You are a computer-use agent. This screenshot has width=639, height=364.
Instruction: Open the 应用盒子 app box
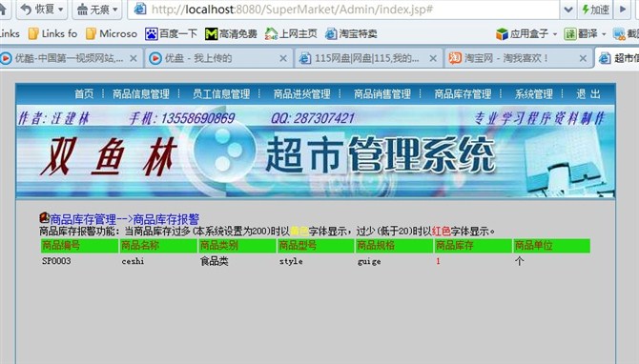coord(522,33)
